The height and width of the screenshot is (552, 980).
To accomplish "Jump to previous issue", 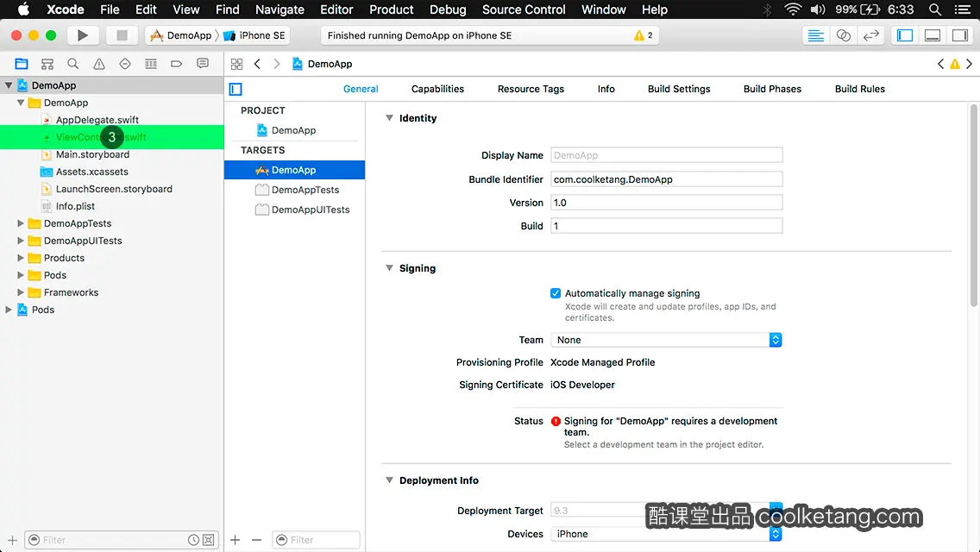I will 940,64.
